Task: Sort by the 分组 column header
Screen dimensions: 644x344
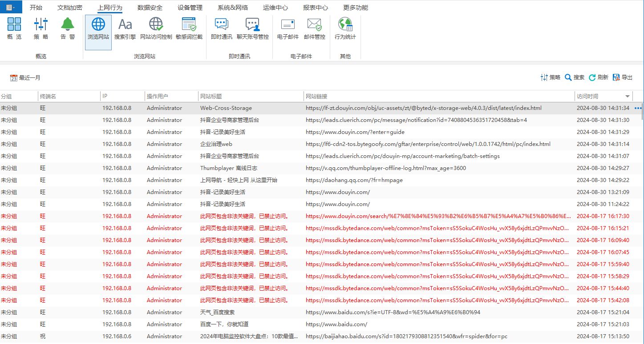Action: pos(19,96)
